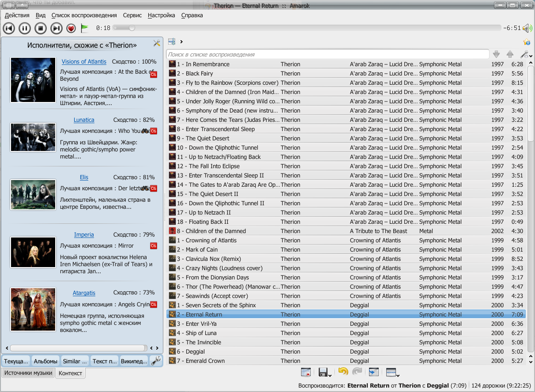Skip to the previous track
Viewport: 535px width, 392px height.
(9, 28)
